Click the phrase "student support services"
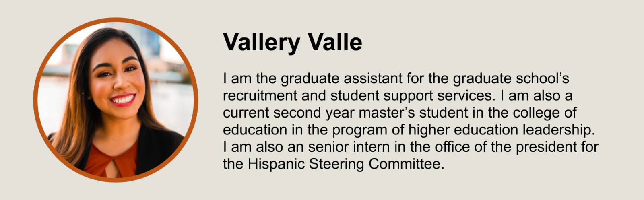The width and height of the screenshot is (644, 200). tap(411, 96)
